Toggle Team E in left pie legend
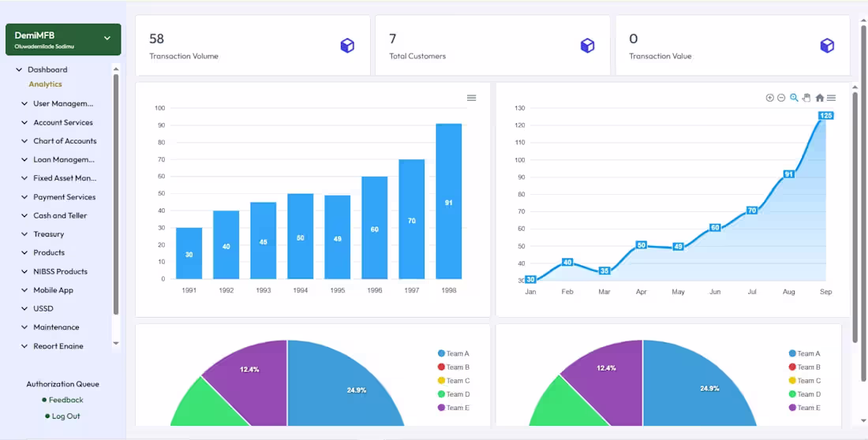Screen dimensions: 868x440 [454, 408]
